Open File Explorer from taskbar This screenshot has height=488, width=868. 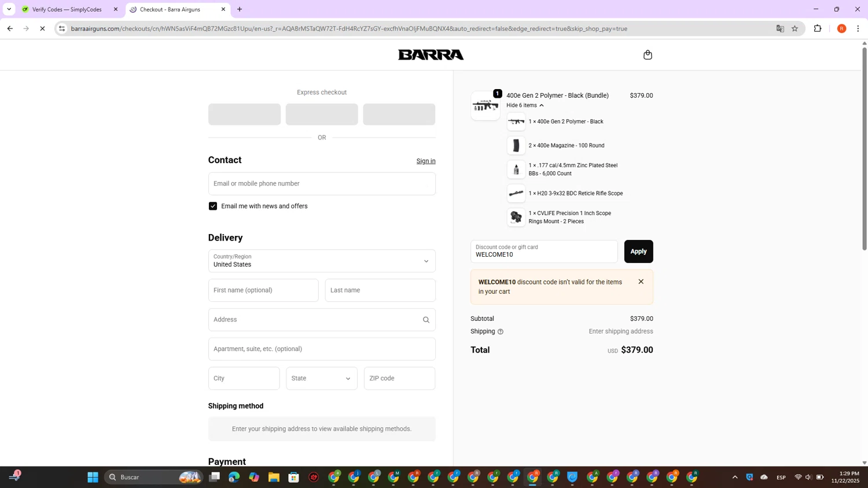(274, 477)
